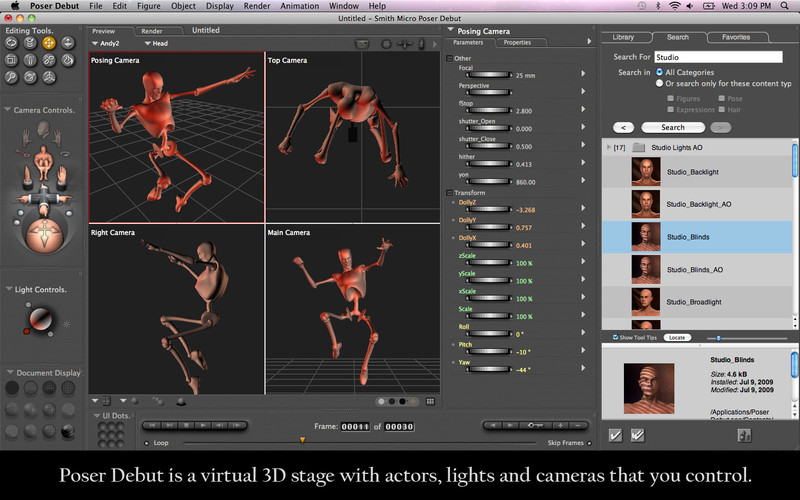Click the previous results < button
Viewport: 800px width, 500px height.
(623, 127)
